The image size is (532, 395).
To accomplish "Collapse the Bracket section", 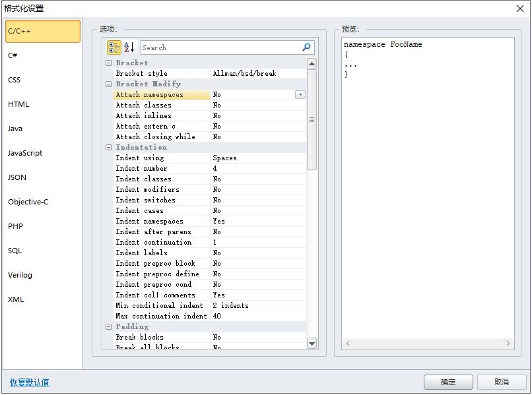I will pyautogui.click(x=108, y=63).
